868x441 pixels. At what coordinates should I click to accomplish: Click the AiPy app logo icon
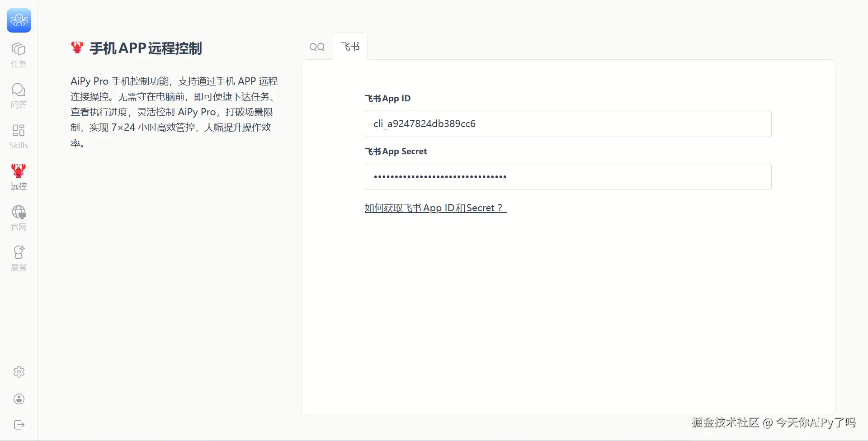click(19, 20)
